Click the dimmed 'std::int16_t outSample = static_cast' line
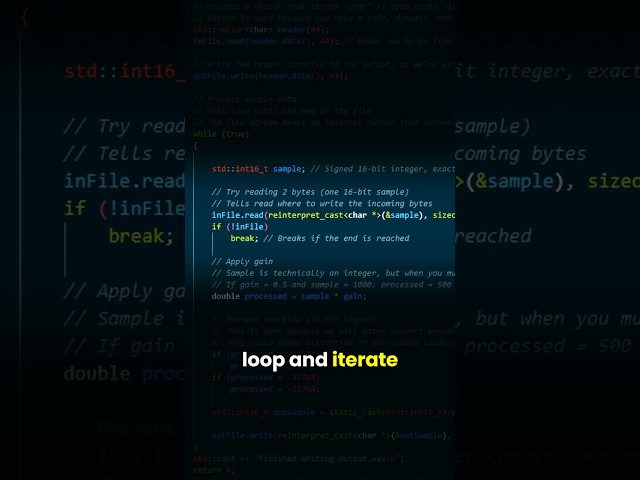This screenshot has width=640, height=480. tap(333, 412)
